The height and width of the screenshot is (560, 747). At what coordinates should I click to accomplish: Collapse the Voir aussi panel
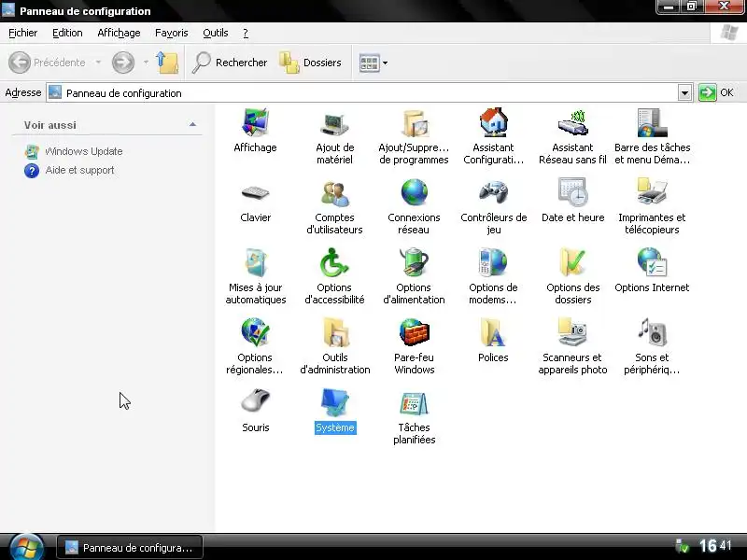click(192, 125)
